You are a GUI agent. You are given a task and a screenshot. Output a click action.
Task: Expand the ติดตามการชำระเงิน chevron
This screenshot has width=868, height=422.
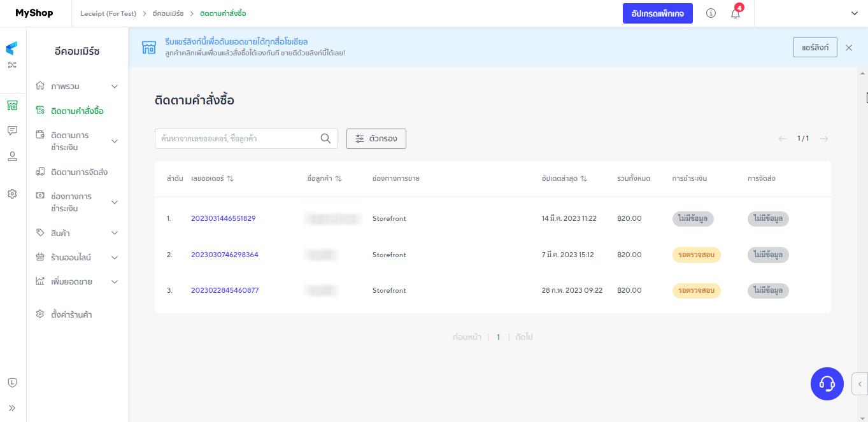click(x=115, y=141)
